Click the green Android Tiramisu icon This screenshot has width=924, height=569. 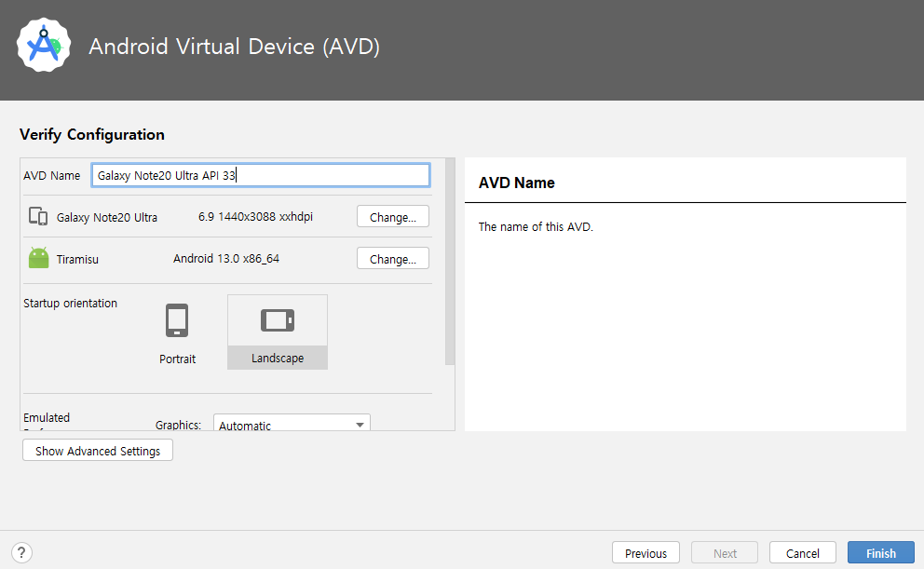pos(39,258)
